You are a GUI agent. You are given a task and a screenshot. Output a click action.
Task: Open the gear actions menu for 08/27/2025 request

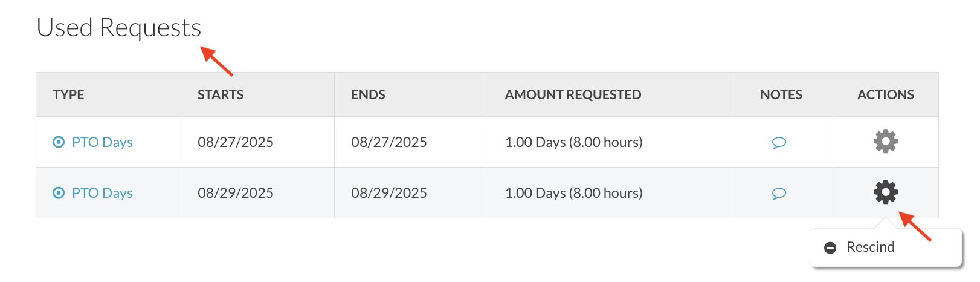pos(885,141)
